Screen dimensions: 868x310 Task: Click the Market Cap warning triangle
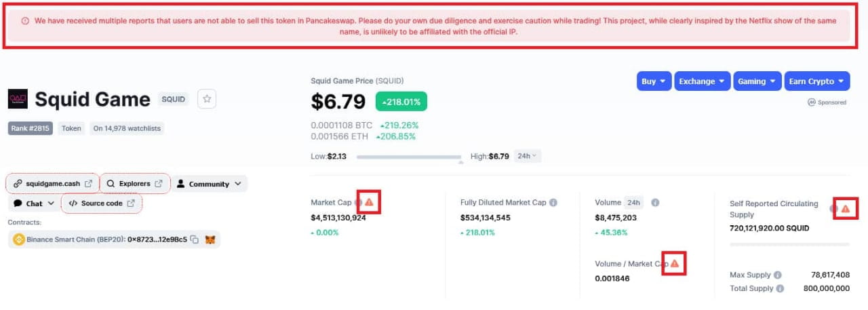click(369, 202)
